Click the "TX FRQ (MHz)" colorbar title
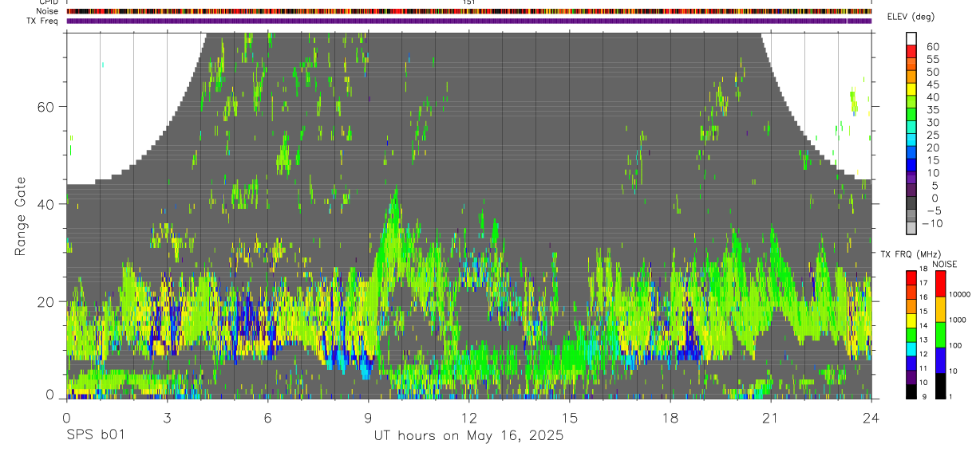 click(911, 254)
